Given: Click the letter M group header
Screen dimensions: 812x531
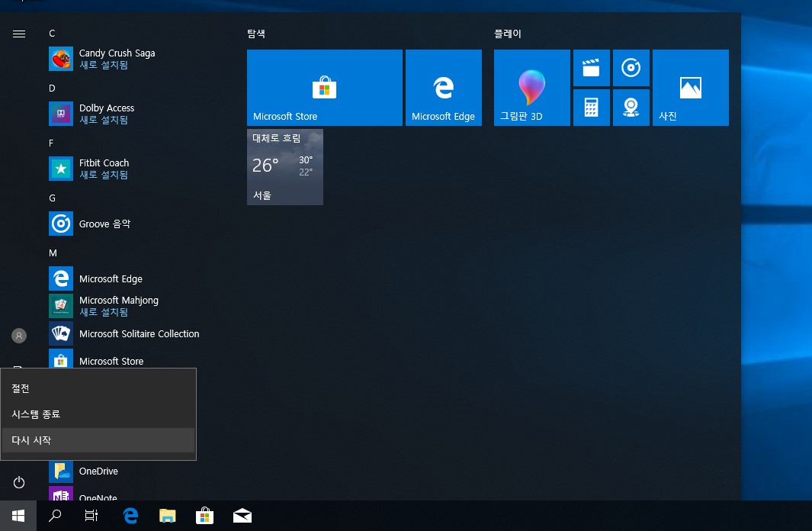Looking at the screenshot, I should [x=53, y=253].
